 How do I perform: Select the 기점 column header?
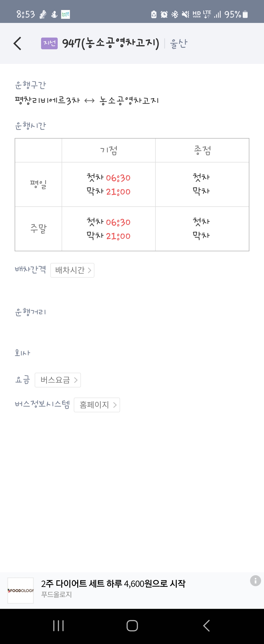[109, 150]
